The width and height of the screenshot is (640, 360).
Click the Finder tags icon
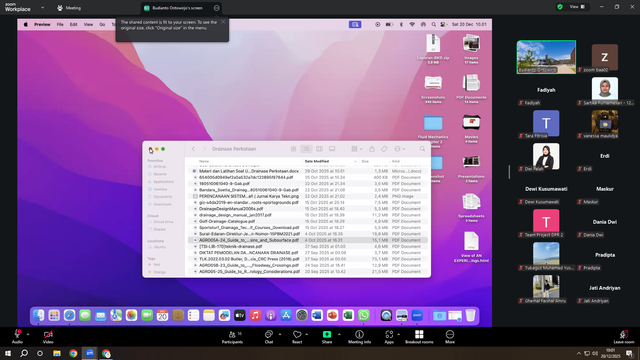pyautogui.click(x=384, y=149)
